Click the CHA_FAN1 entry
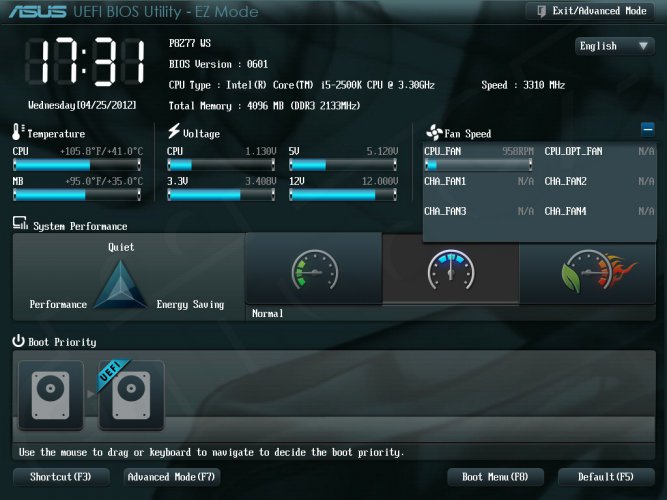 pos(479,181)
